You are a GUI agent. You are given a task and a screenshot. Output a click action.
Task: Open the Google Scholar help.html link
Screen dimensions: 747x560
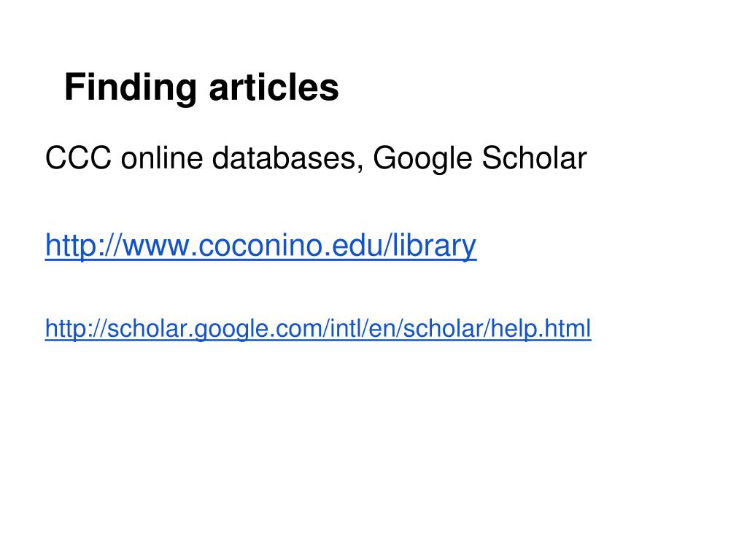318,329
